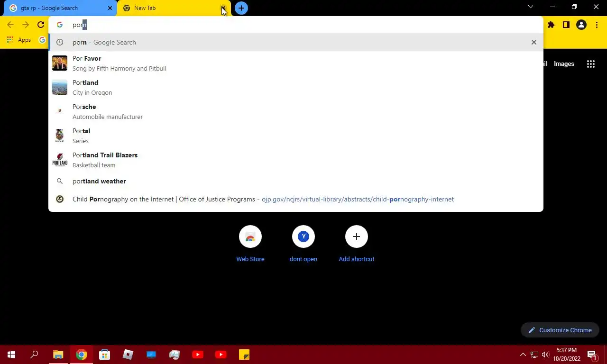
Task: Toggle the Chrome side panel
Action: click(x=566, y=25)
